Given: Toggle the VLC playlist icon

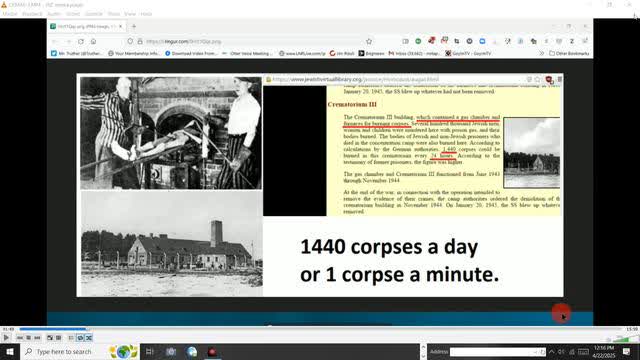Looking at the screenshot, I should (71, 338).
